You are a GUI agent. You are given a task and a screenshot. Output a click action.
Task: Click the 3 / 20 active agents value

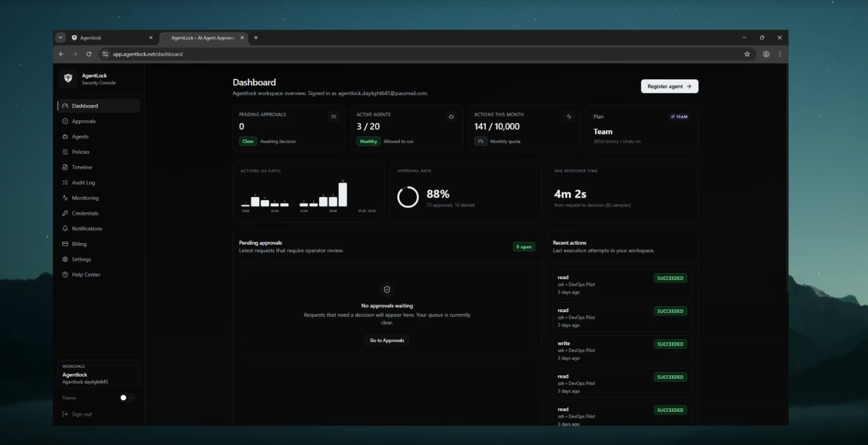pyautogui.click(x=368, y=127)
